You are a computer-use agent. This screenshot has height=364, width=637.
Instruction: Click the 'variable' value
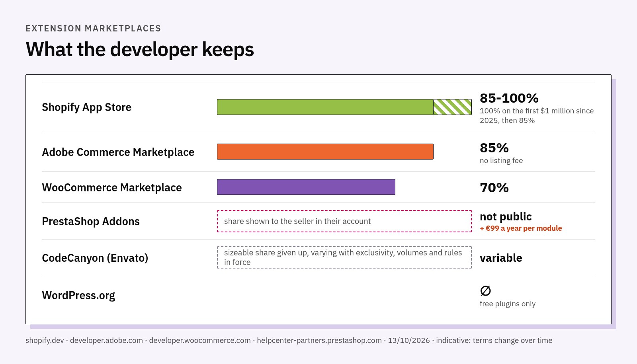[501, 258]
